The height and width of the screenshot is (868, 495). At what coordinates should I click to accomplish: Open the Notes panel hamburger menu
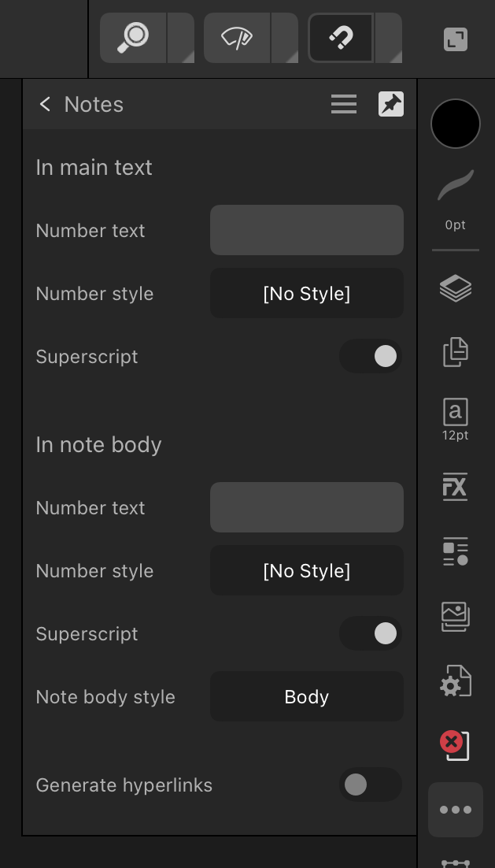click(344, 104)
